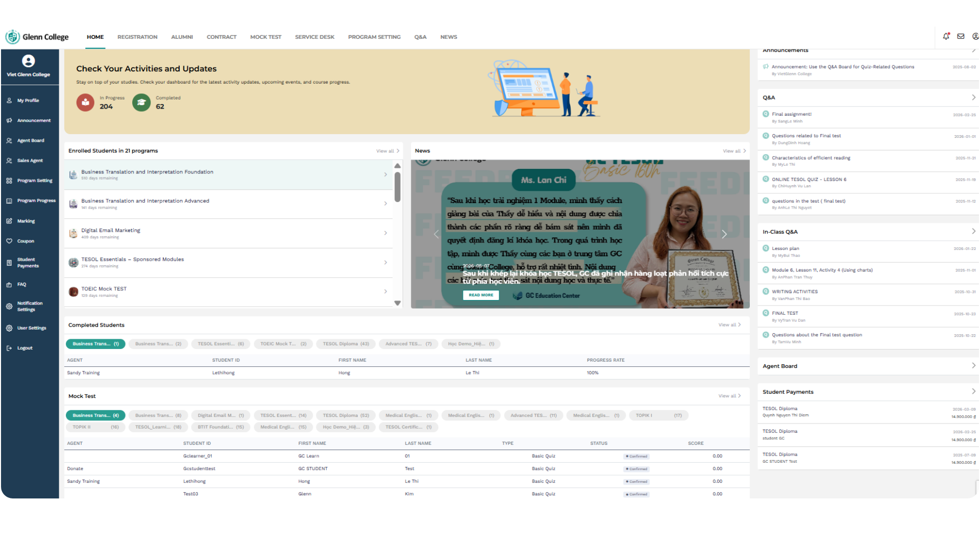Click TOEIC Mock TEST program icon
Screen dimensions: 980x551
pyautogui.click(x=73, y=292)
